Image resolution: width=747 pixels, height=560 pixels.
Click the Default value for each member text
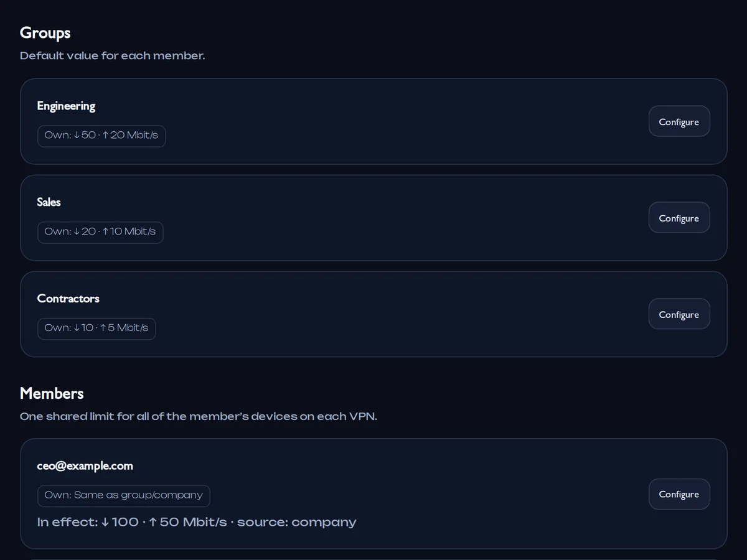112,55
